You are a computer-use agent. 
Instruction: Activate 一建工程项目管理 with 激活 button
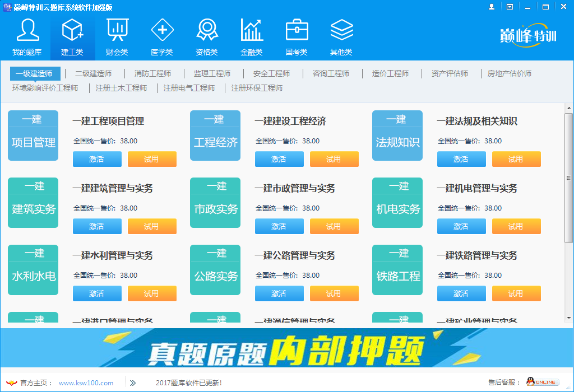pyautogui.click(x=96, y=159)
